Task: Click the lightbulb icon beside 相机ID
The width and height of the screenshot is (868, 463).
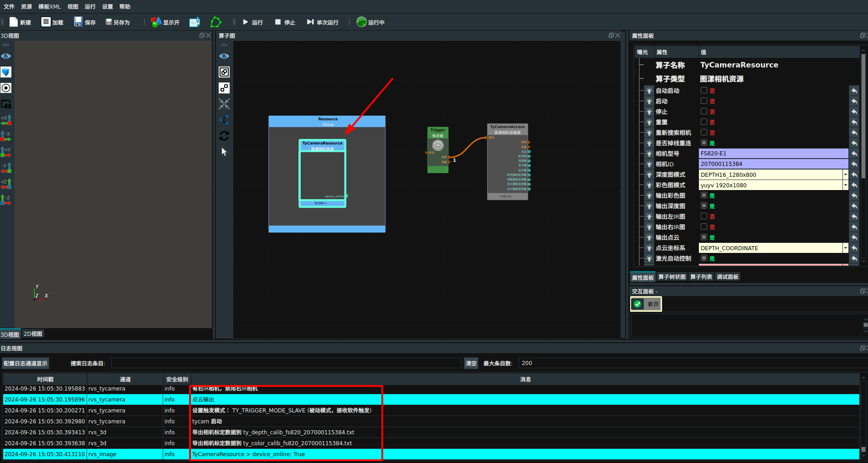Action: [x=649, y=164]
